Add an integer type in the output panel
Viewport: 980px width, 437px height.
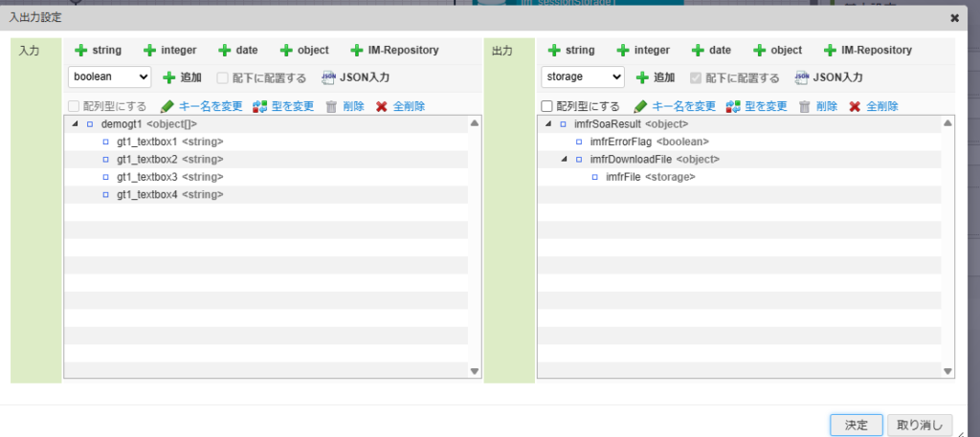click(623, 51)
